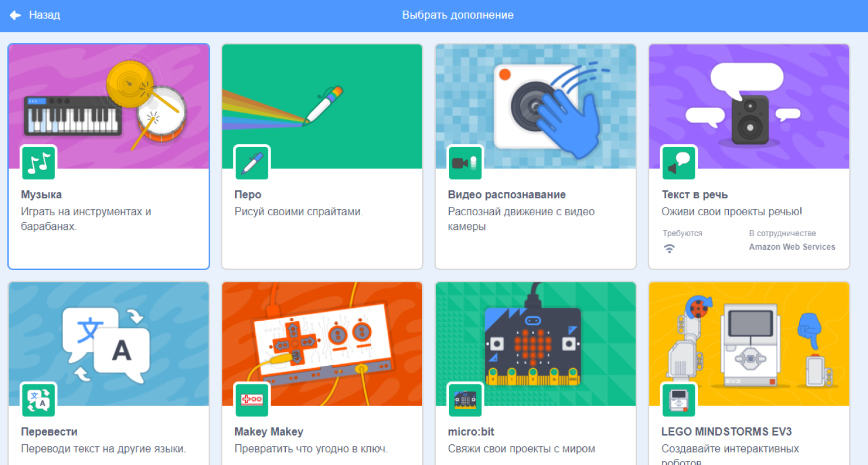868x465 pixels.
Task: Select the Video Sensing camera icon
Action: pos(466,163)
